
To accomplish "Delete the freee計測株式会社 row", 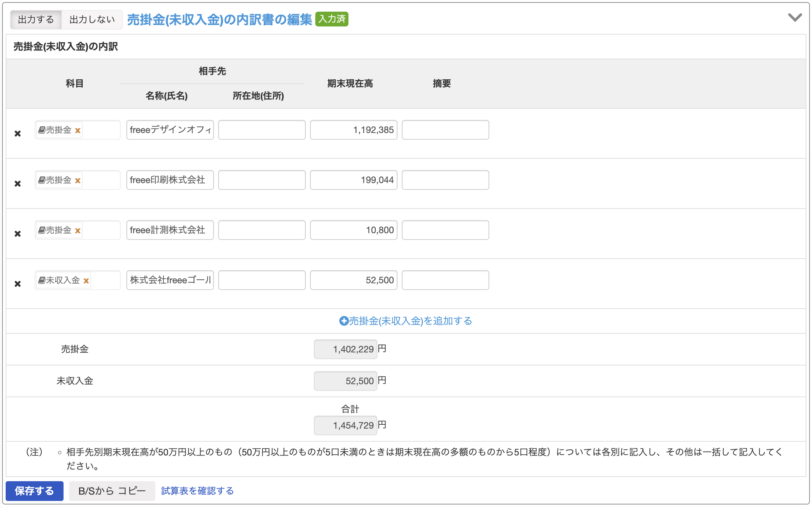I will (18, 234).
